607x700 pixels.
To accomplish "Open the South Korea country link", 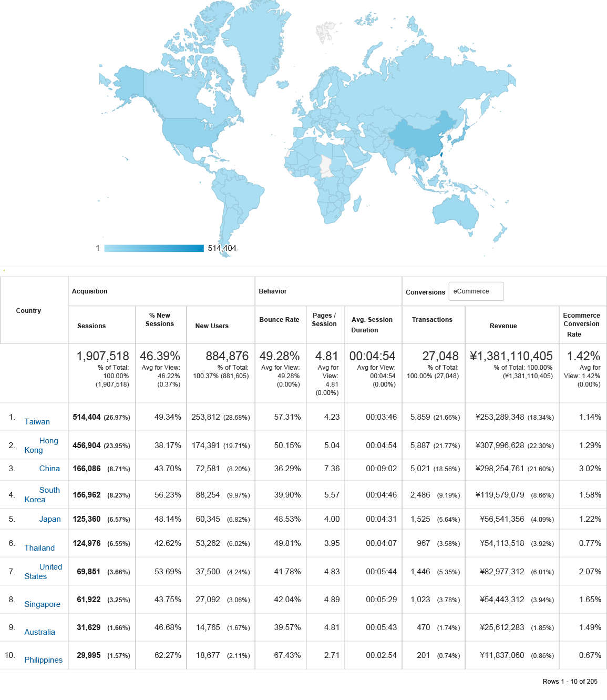I will (x=42, y=495).
